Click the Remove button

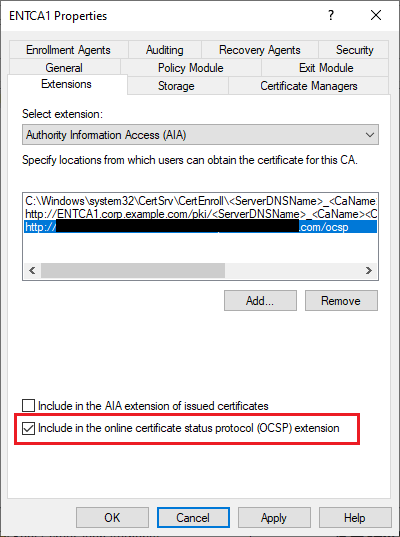click(341, 301)
